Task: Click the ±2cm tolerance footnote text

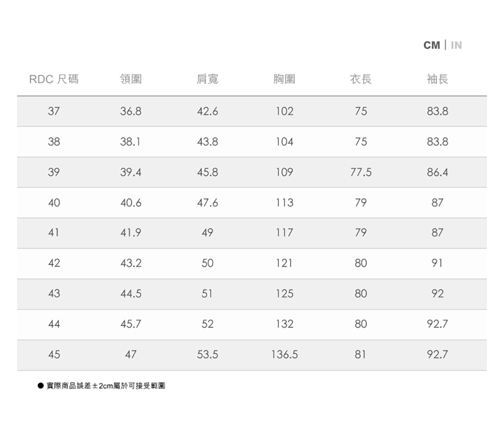Action: click(x=105, y=386)
